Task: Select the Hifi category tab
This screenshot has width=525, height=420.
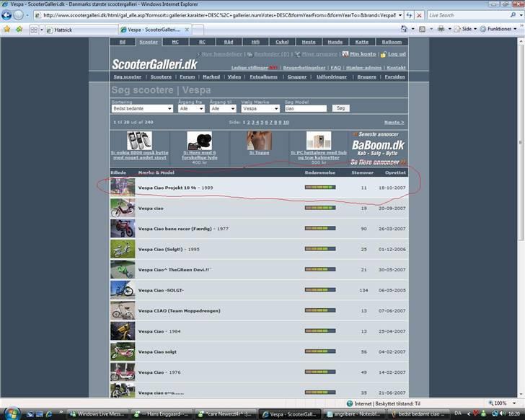Action: click(x=255, y=42)
